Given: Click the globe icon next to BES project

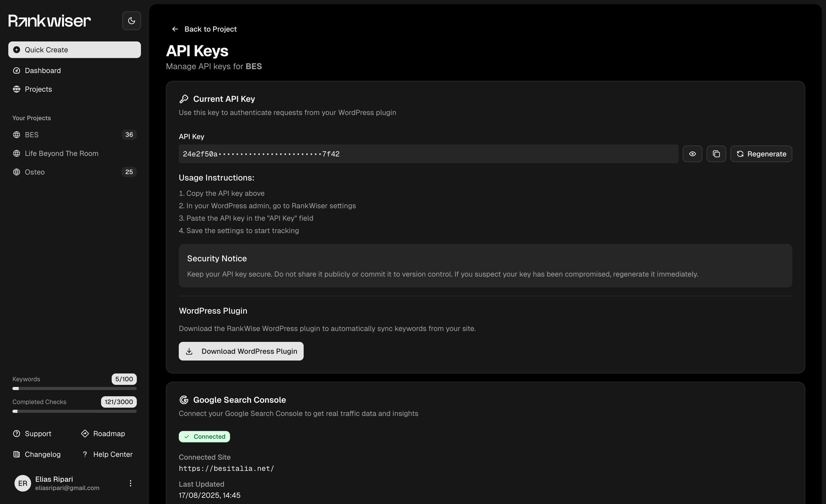Looking at the screenshot, I should pyautogui.click(x=16, y=134).
